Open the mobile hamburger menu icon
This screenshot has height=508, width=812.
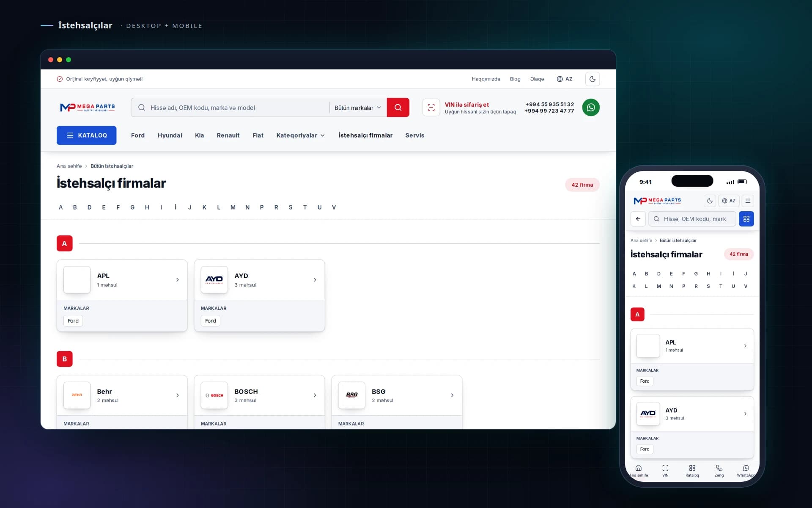pyautogui.click(x=748, y=201)
